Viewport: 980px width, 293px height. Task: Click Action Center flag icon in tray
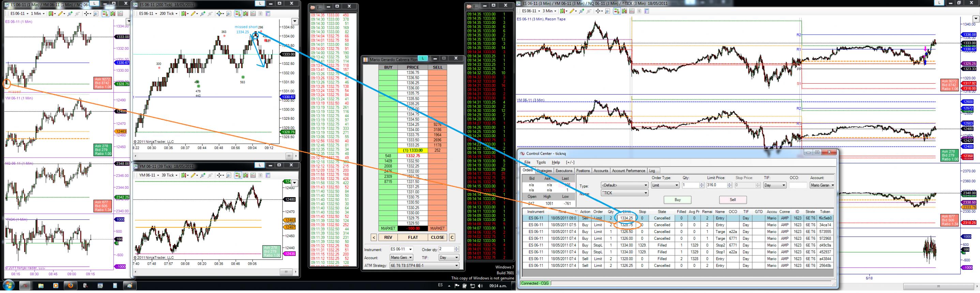pyautogui.click(x=457, y=286)
